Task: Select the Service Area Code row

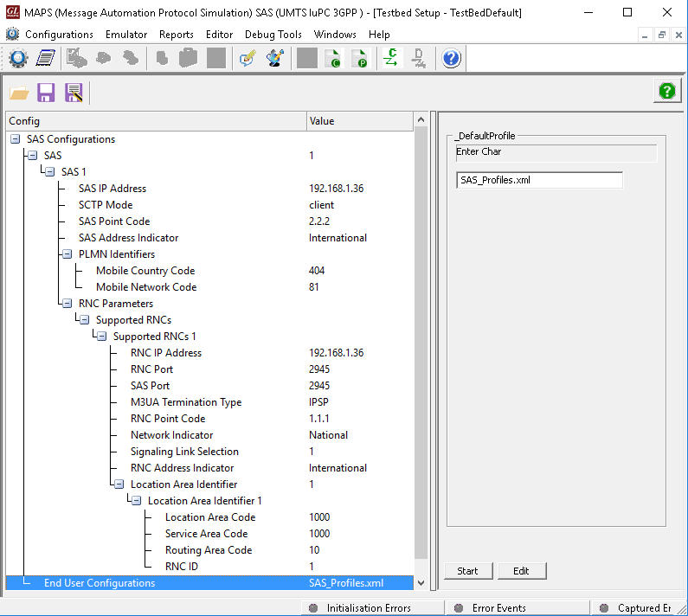Action: click(x=209, y=534)
